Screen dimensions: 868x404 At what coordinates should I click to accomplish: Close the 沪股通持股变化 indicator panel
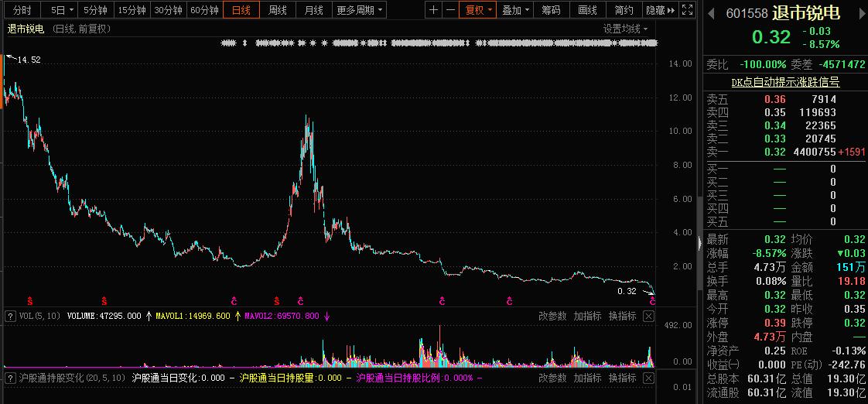(649, 378)
